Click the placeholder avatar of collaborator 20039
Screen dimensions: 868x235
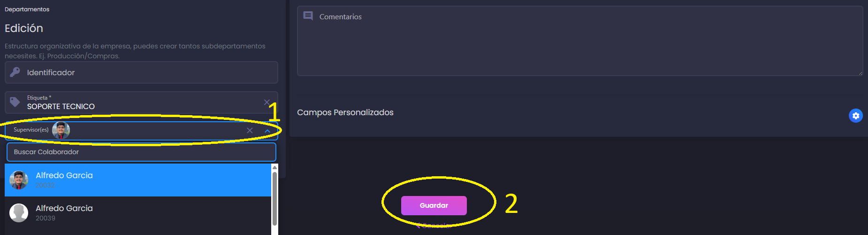(19, 213)
